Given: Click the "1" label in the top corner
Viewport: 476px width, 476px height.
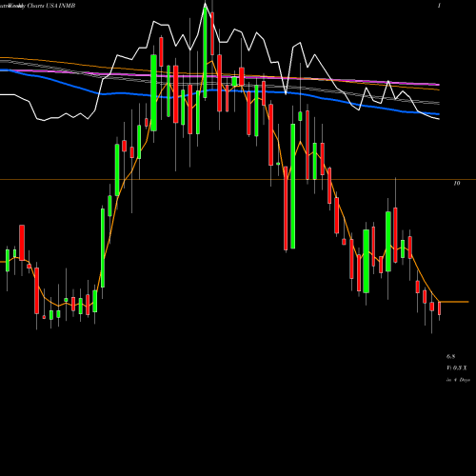Looking at the screenshot, I should 439,6.
